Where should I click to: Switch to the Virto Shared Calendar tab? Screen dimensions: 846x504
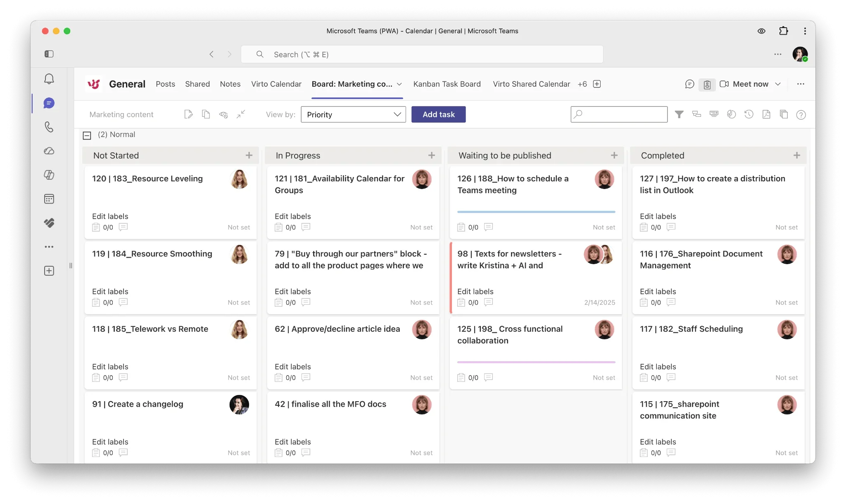point(531,84)
